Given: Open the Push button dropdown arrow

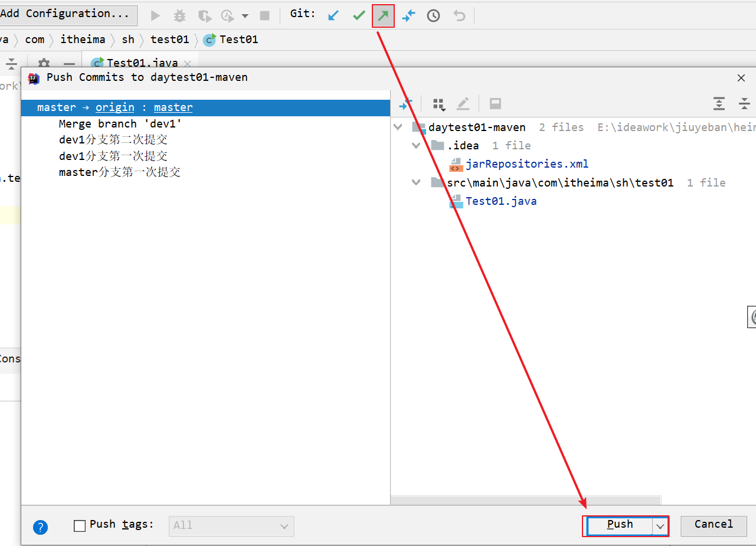Looking at the screenshot, I should tap(660, 526).
